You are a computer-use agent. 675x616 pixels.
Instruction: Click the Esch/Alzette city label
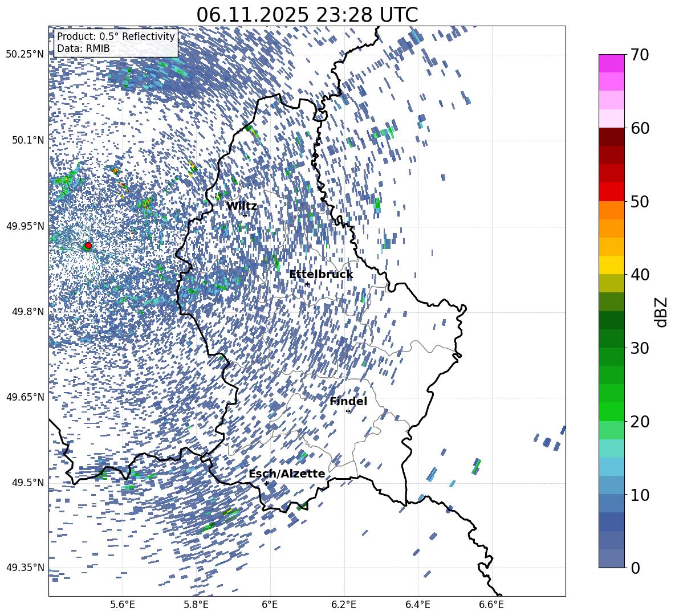point(287,474)
